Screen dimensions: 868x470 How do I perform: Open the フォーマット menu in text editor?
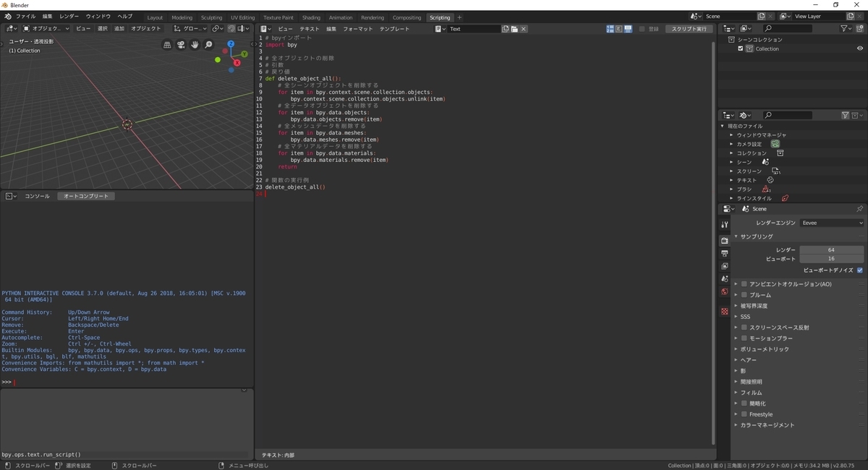pyautogui.click(x=358, y=29)
